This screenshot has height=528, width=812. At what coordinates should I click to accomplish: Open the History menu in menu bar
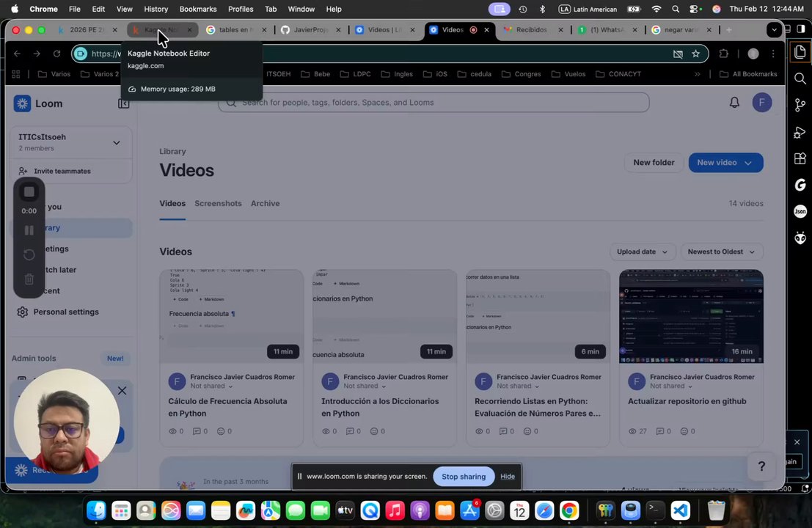pos(156,9)
